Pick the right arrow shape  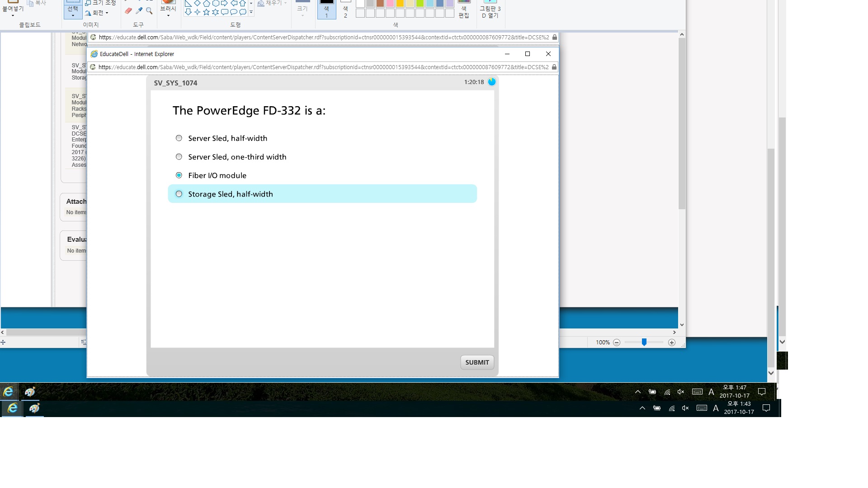[224, 4]
